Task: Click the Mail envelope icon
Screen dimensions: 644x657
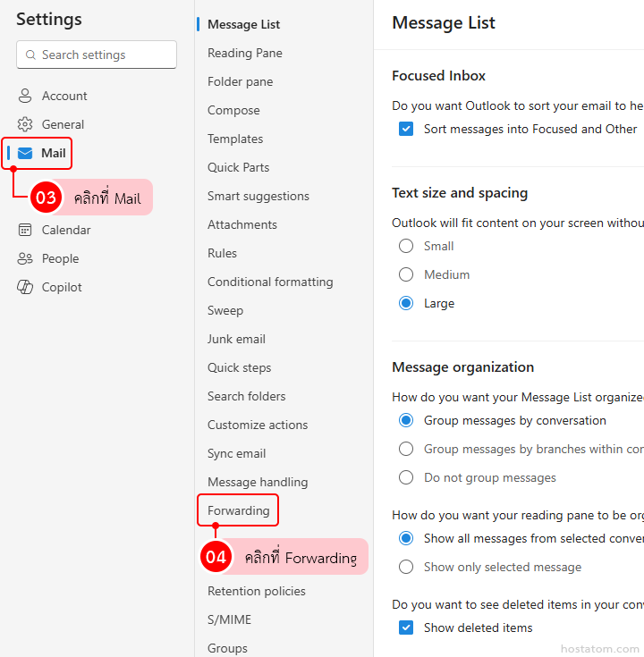Action: pyautogui.click(x=25, y=154)
